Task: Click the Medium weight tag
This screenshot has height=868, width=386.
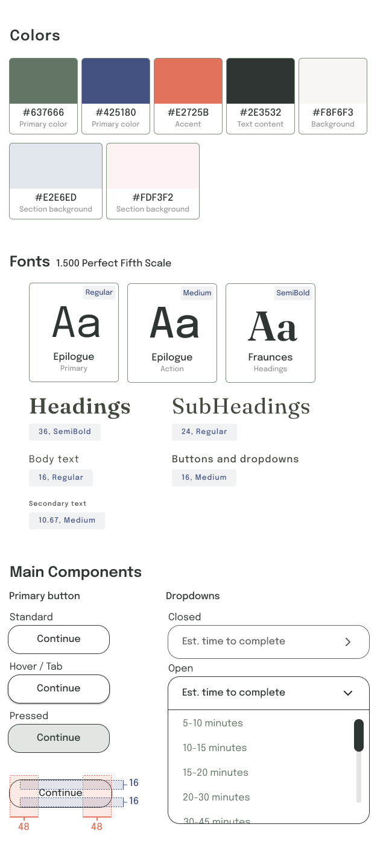Action: pos(197,293)
